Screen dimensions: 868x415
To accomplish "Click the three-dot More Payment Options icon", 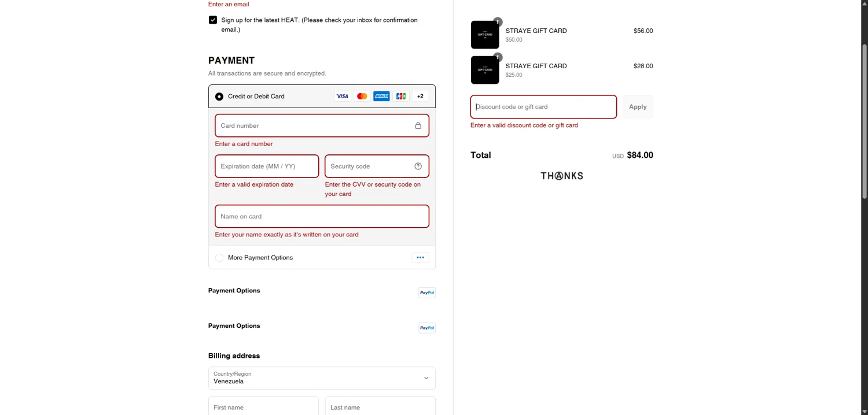I will point(420,258).
